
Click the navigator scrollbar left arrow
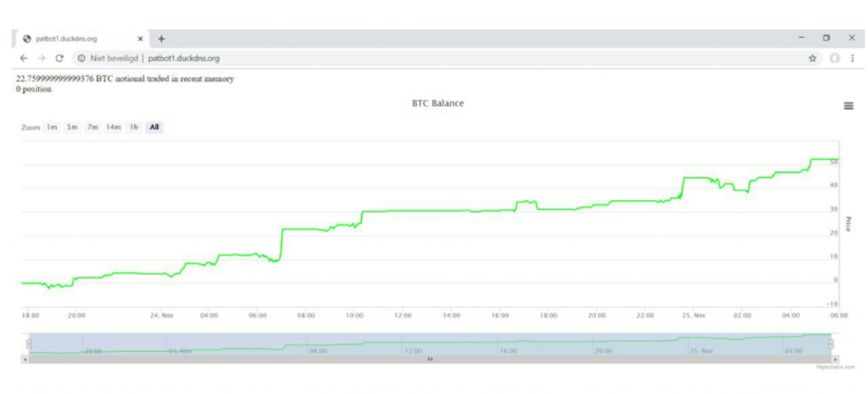pos(25,359)
